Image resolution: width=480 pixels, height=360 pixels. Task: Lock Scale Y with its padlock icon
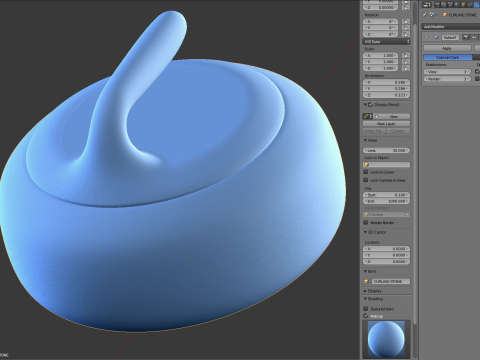click(x=406, y=62)
